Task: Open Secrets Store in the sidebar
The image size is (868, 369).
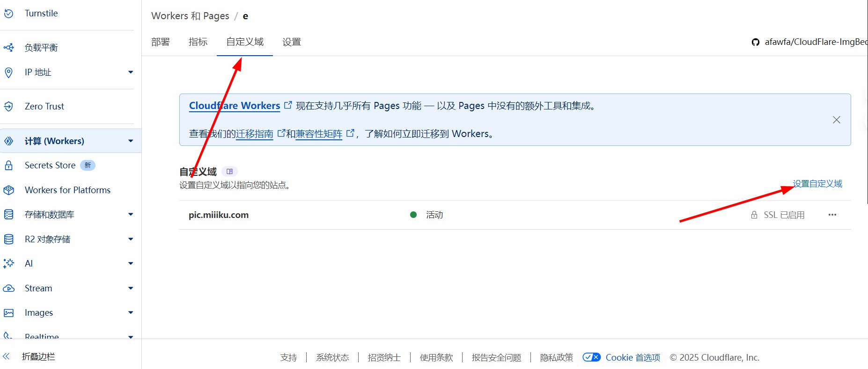Action: coord(50,165)
